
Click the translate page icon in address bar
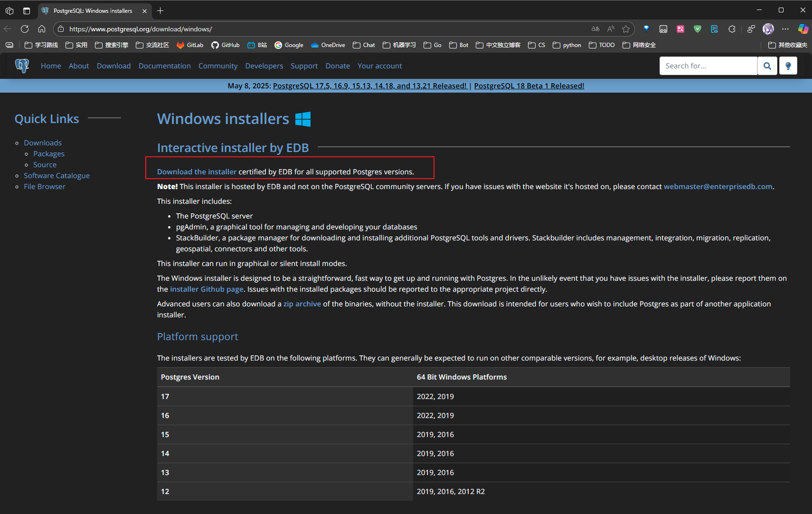coord(595,29)
